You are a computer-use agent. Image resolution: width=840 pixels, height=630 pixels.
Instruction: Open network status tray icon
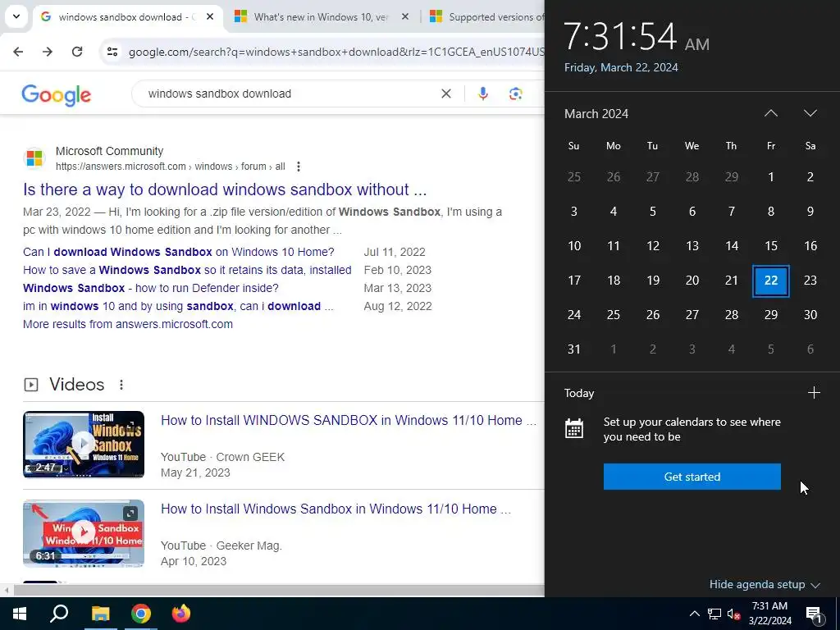click(714, 614)
